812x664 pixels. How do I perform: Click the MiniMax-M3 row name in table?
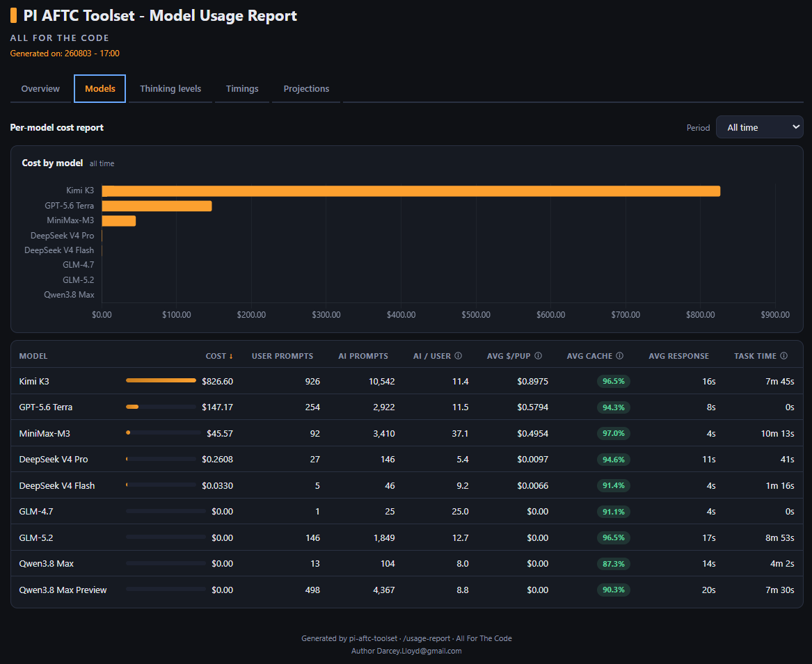coord(45,434)
